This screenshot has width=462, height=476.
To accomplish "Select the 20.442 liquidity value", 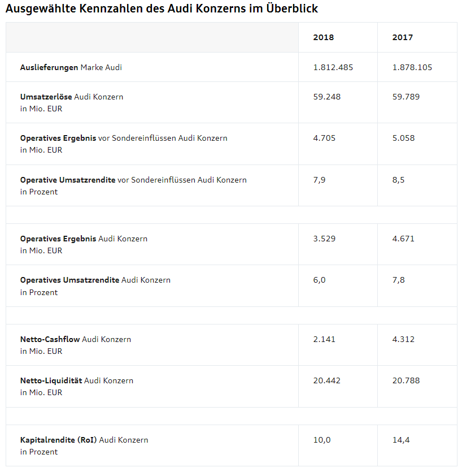I will (326, 380).
